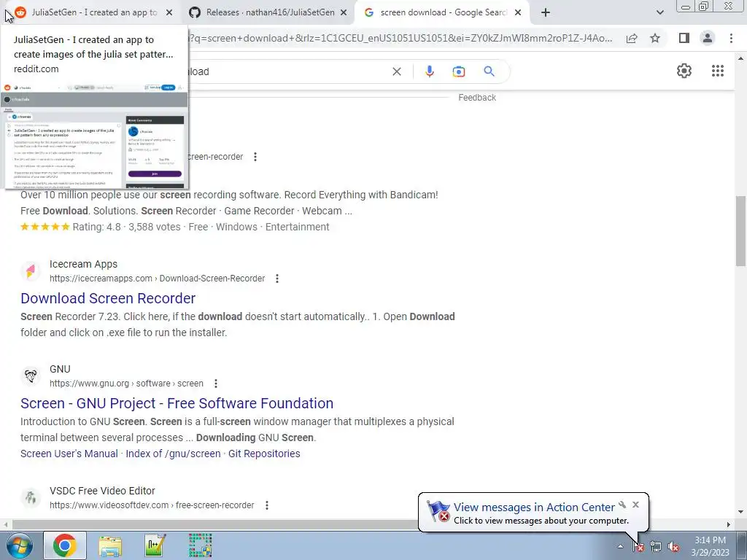This screenshot has height=560, width=747.
Task: Close the GitHub Releases tab
Action: click(344, 13)
